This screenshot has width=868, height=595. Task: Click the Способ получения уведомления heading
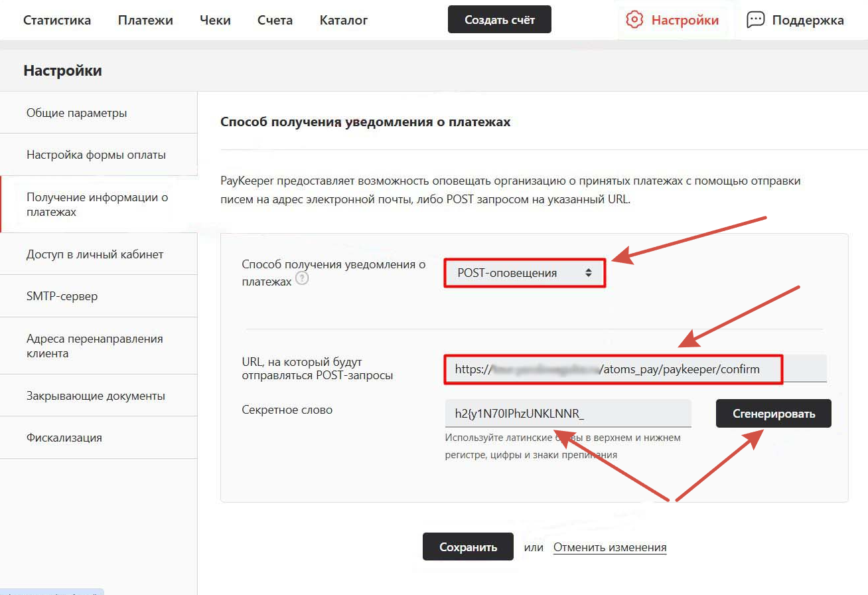[365, 122]
